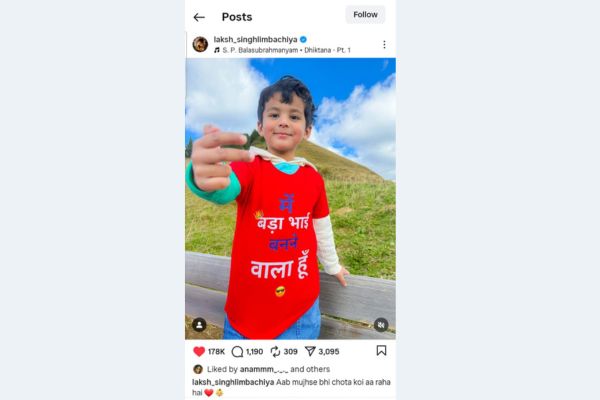Show tagged people on the photo
600x400 pixels.
tap(199, 325)
